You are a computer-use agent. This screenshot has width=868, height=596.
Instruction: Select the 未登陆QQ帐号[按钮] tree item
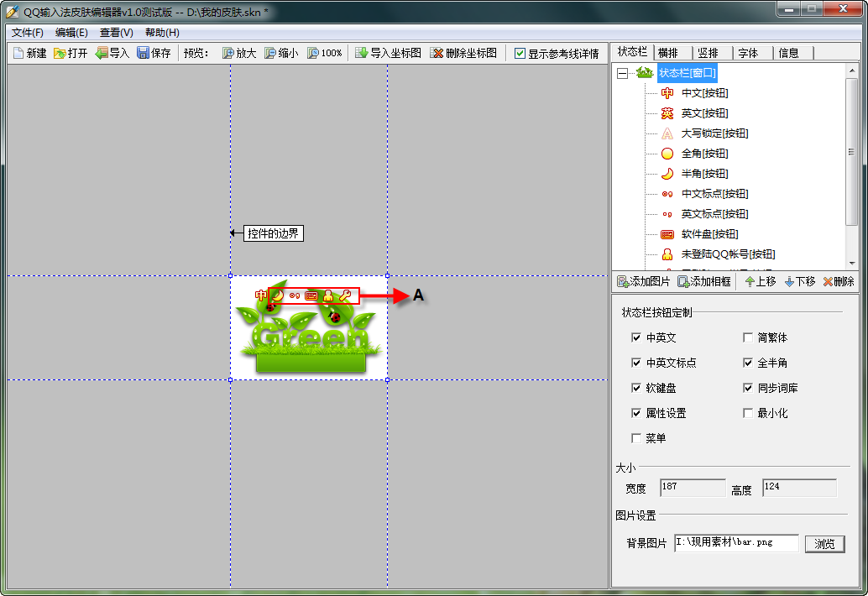pos(728,254)
